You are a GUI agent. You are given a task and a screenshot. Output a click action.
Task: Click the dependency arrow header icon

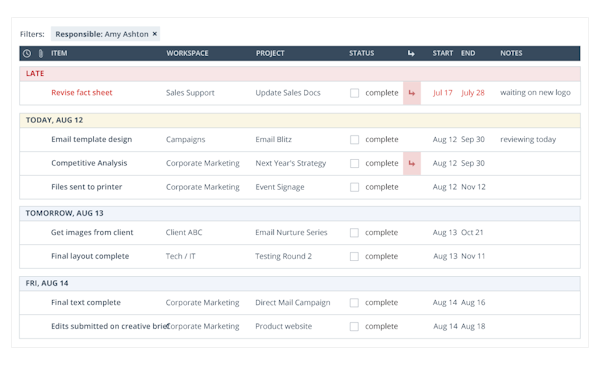coord(411,53)
